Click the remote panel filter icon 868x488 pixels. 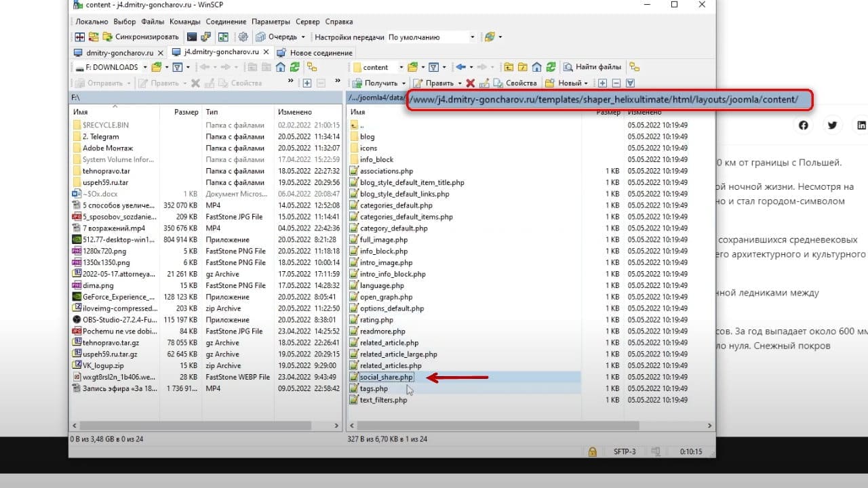[x=433, y=67]
